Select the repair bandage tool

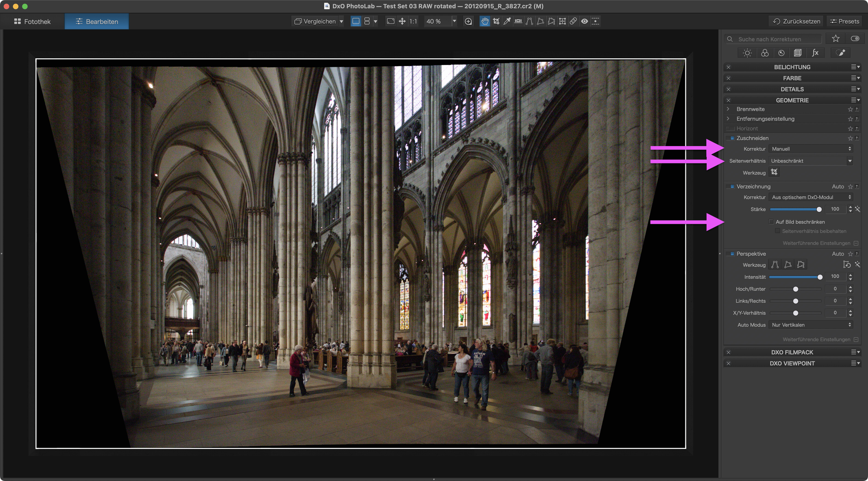coord(573,21)
